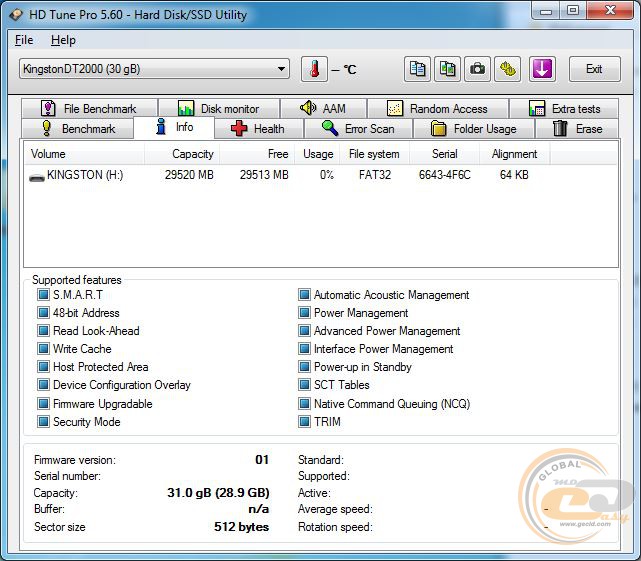Open the Folder Usage tab
Image resolution: width=641 pixels, height=561 pixels.
[x=474, y=129]
